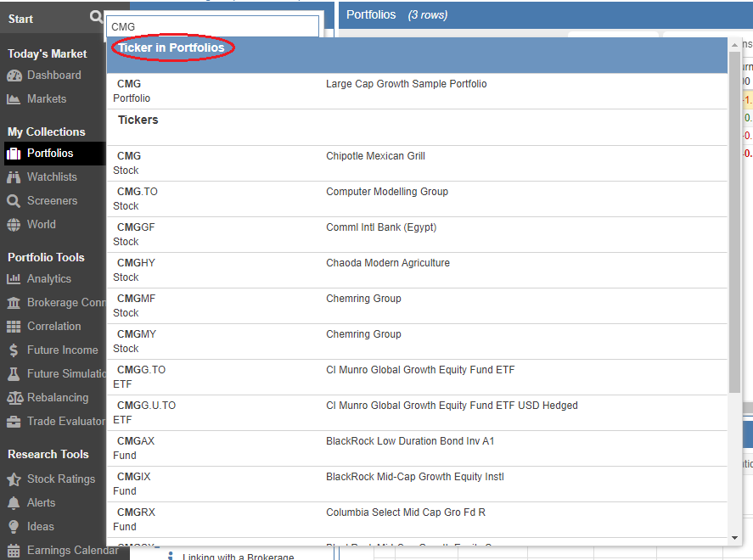Click the Stock Ratings star icon
Screen dimensions: 753x560
(14, 479)
